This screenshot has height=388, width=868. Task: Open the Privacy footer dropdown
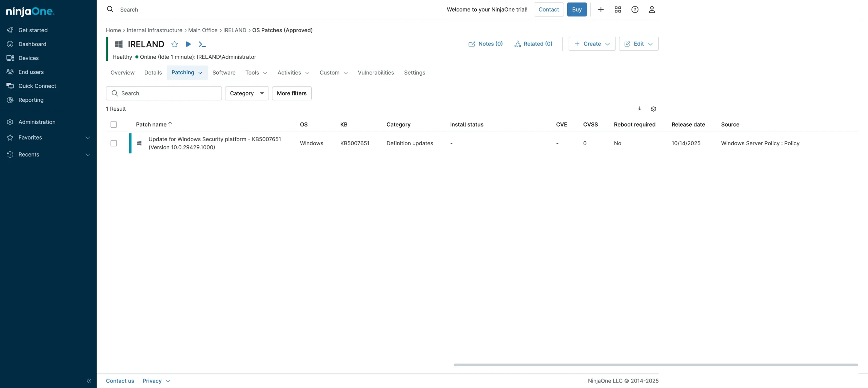(x=156, y=381)
